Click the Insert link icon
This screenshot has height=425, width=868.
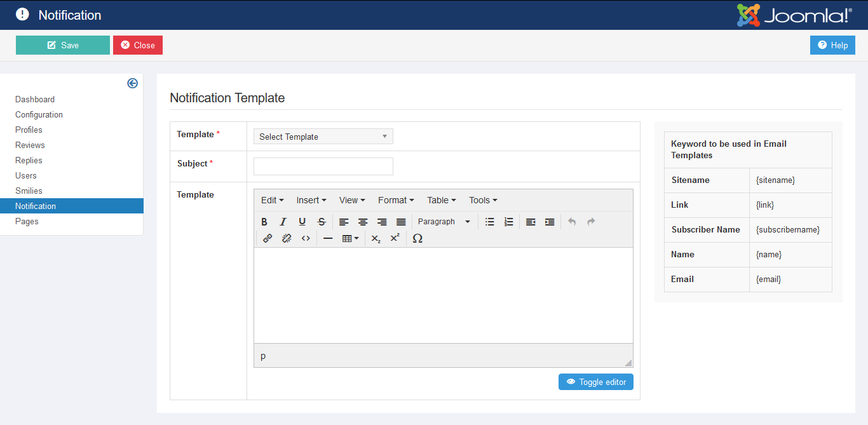(268, 238)
